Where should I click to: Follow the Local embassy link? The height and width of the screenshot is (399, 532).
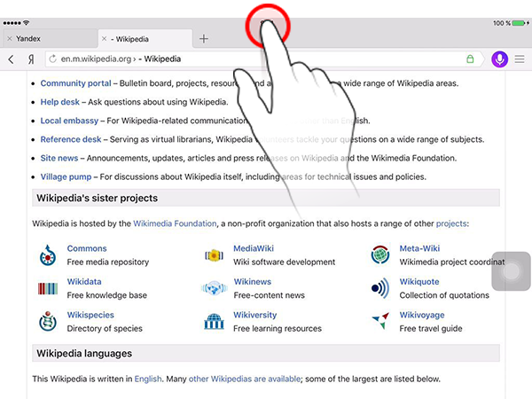[69, 121]
